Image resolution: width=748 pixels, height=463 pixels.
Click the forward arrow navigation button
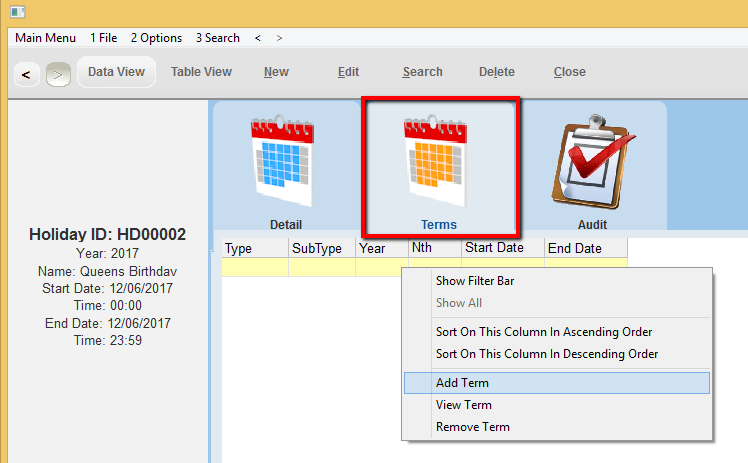tap(57, 73)
